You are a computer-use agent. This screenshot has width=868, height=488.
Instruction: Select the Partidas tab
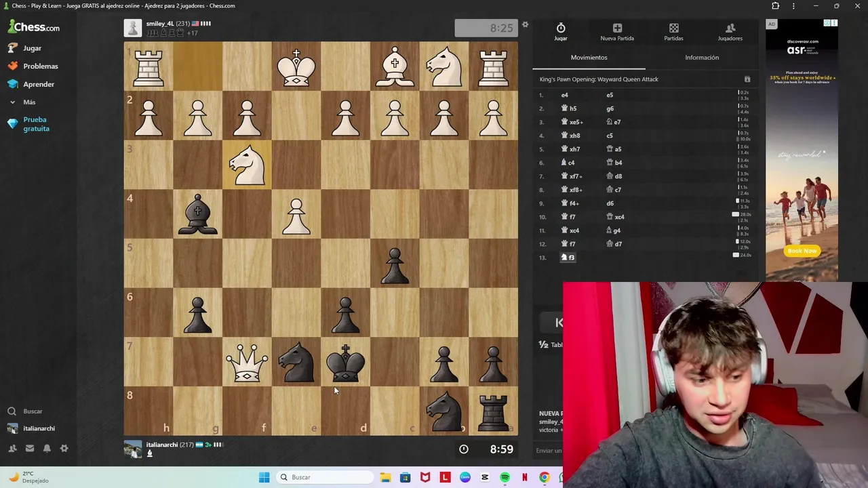673,32
